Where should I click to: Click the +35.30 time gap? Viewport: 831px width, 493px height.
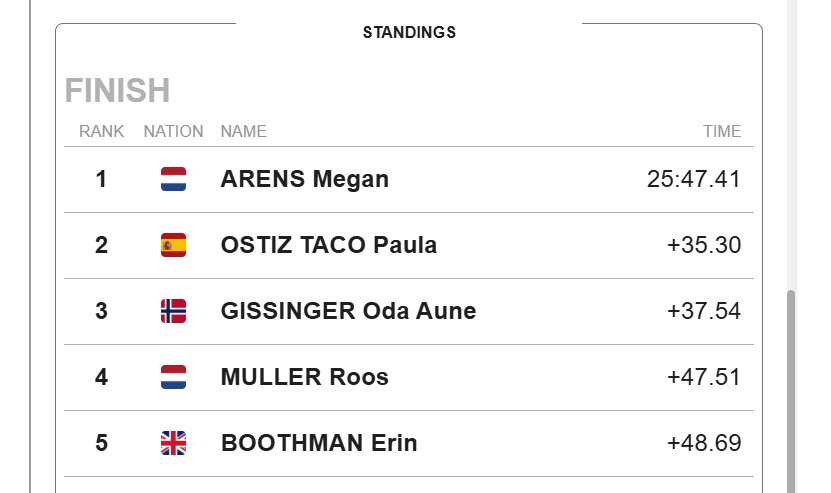(x=704, y=245)
